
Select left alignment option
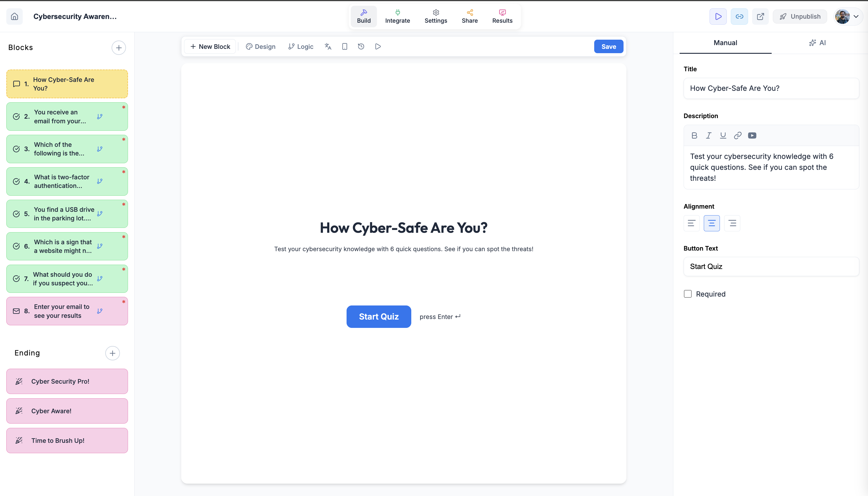coord(691,223)
